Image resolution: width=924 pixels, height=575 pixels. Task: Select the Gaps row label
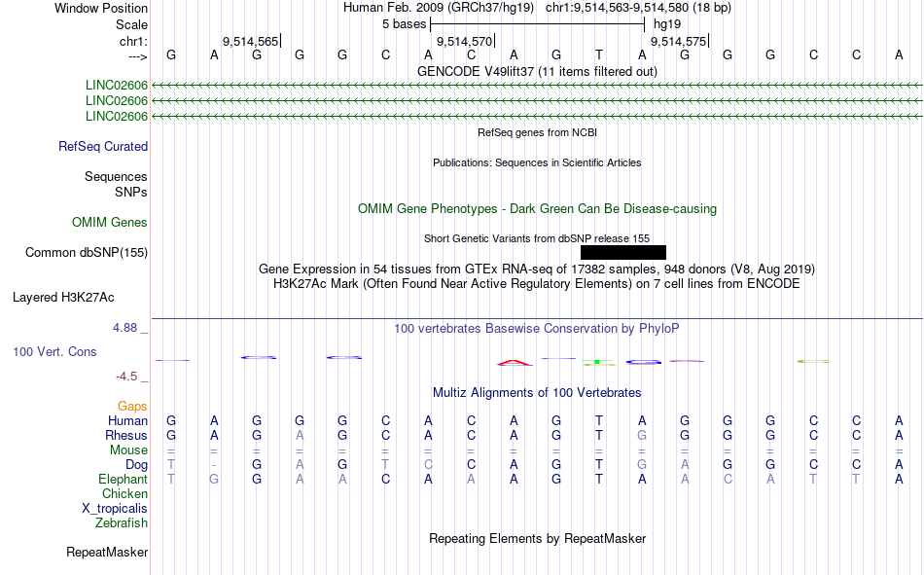132,406
